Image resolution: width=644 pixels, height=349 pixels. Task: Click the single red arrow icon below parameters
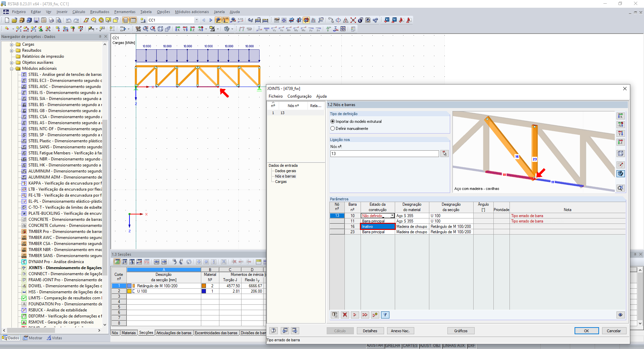(355, 315)
